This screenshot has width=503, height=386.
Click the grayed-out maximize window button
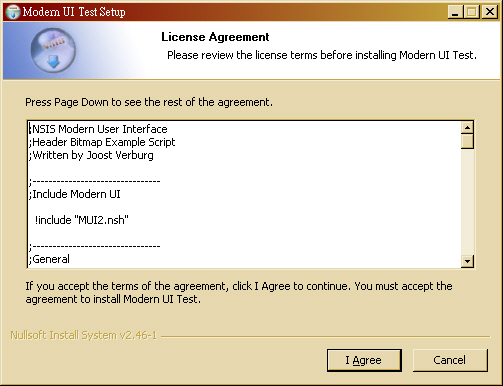point(472,12)
